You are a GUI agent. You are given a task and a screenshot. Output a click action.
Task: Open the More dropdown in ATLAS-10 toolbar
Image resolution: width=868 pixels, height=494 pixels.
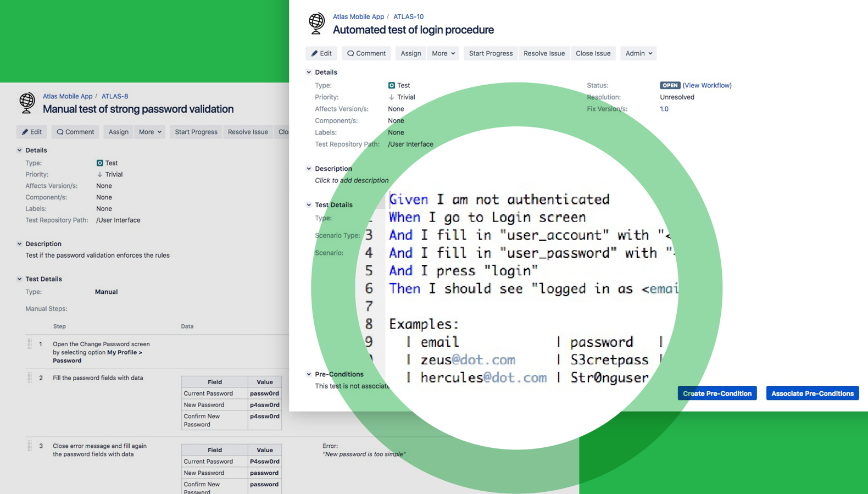443,53
